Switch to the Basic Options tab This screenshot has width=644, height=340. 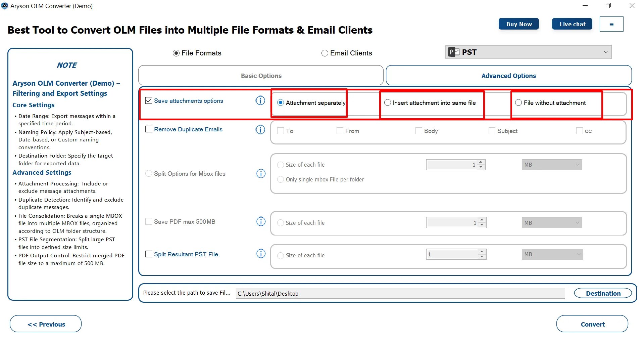(x=261, y=76)
